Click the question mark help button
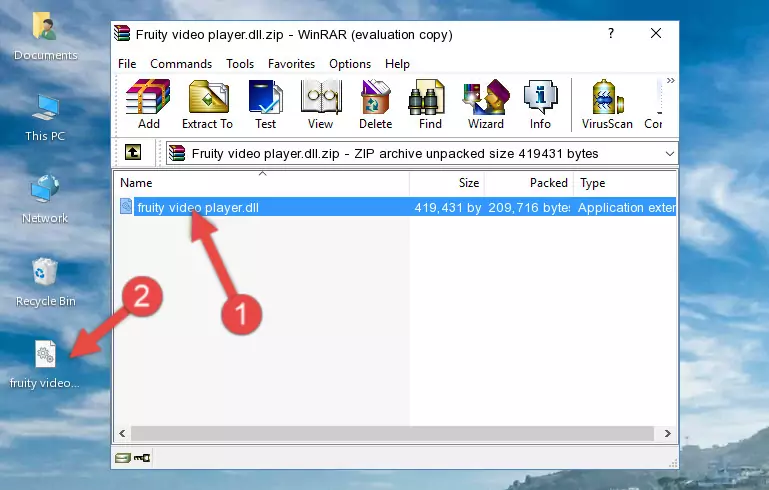Screen dimensions: 769x490 [x=611, y=33]
